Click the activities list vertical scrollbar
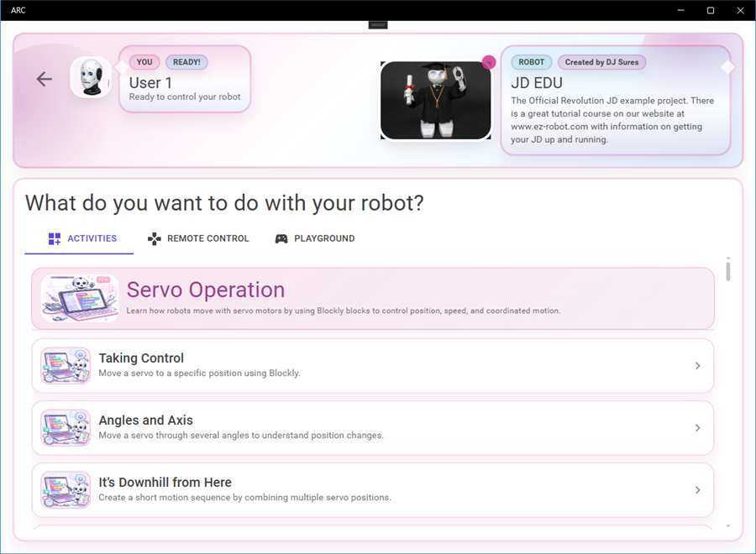Screen dimensions: 756x554 [727, 271]
